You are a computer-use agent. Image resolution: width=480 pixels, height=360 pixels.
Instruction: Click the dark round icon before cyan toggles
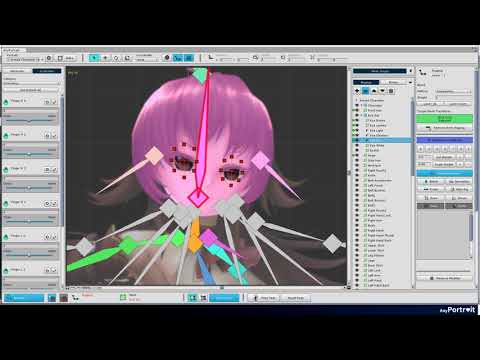pyautogui.click(x=167, y=58)
